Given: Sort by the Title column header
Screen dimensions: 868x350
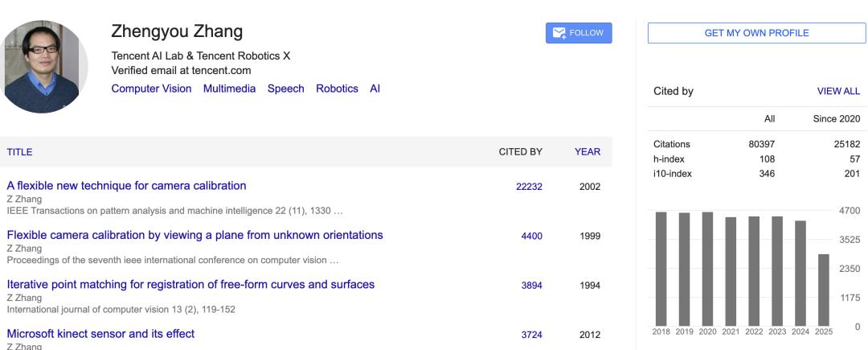Looking at the screenshot, I should coord(19,151).
